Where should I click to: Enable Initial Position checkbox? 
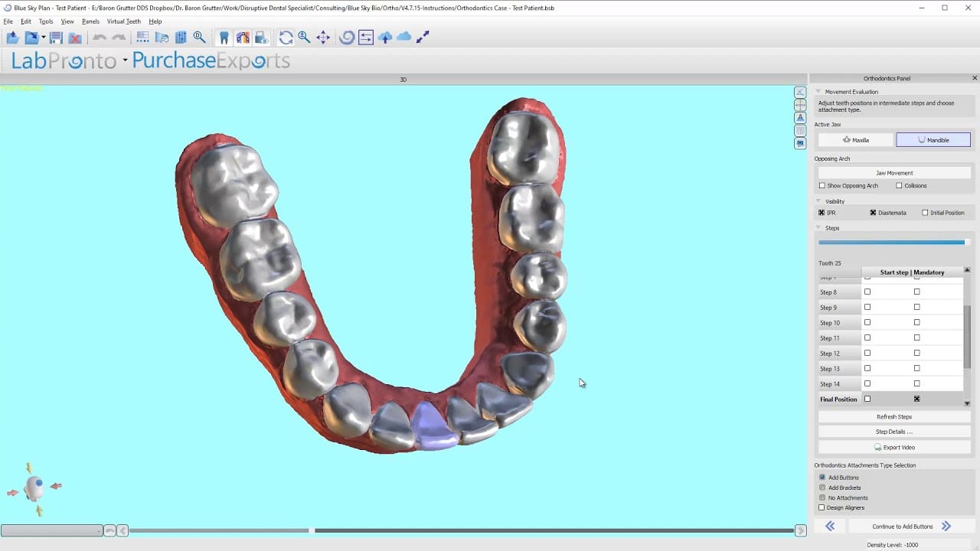pos(925,213)
